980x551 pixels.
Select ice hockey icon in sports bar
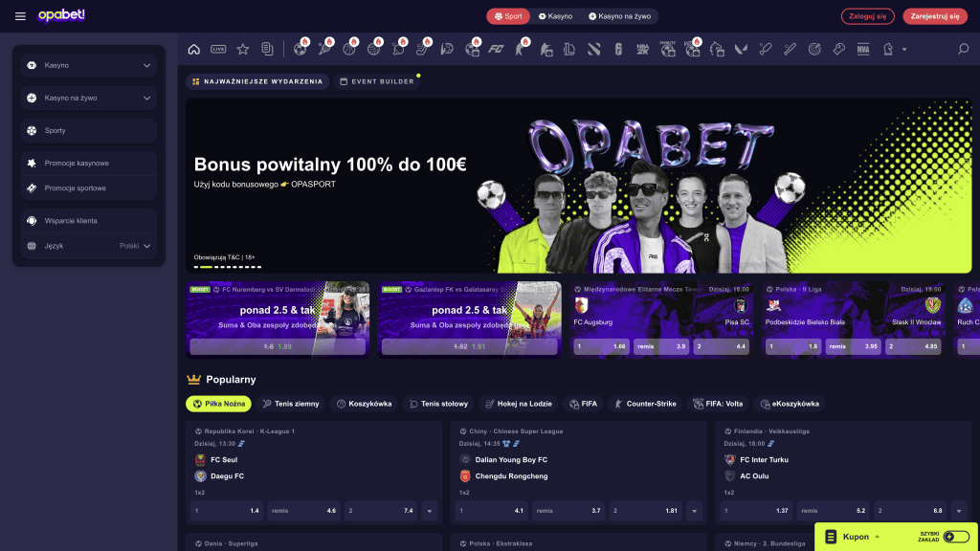pyautogui.click(x=423, y=49)
